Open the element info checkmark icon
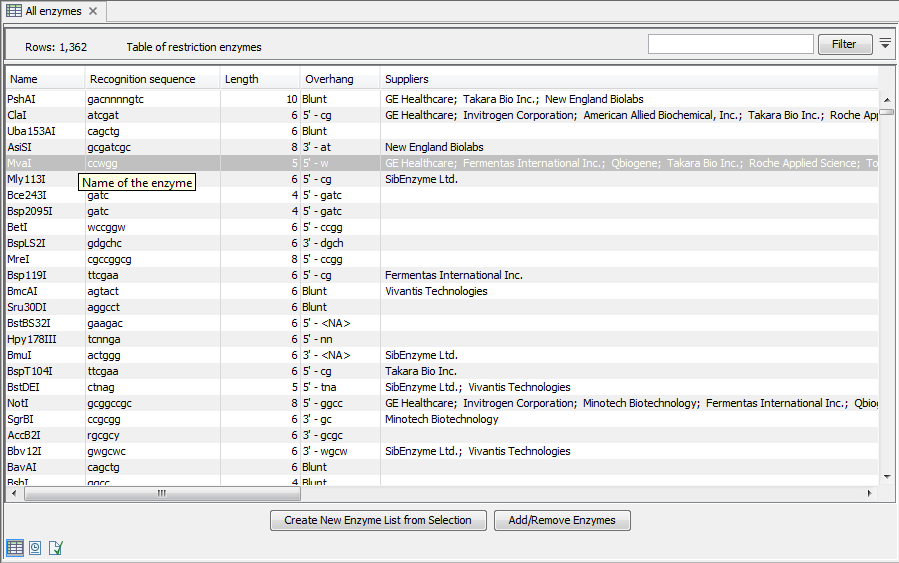 (56, 547)
